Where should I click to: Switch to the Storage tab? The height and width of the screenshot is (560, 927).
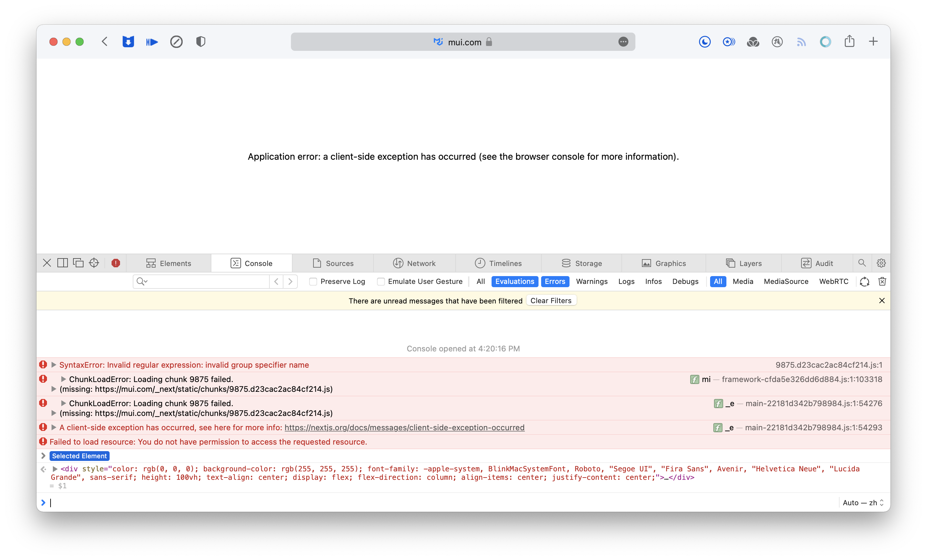pyautogui.click(x=582, y=263)
